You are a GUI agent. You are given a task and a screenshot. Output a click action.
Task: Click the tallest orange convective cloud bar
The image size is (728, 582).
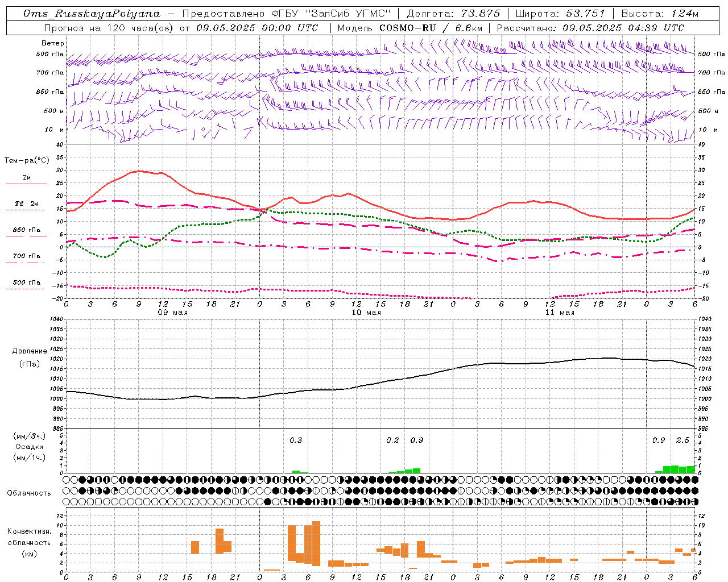[x=316, y=543]
